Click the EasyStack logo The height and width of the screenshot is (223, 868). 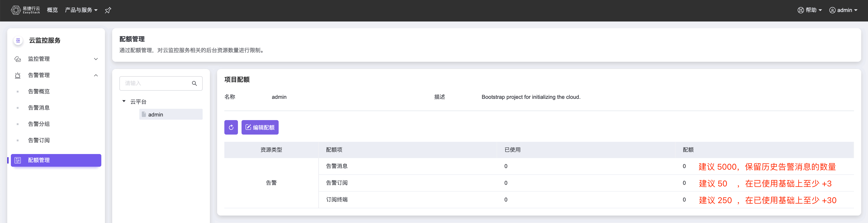point(25,10)
